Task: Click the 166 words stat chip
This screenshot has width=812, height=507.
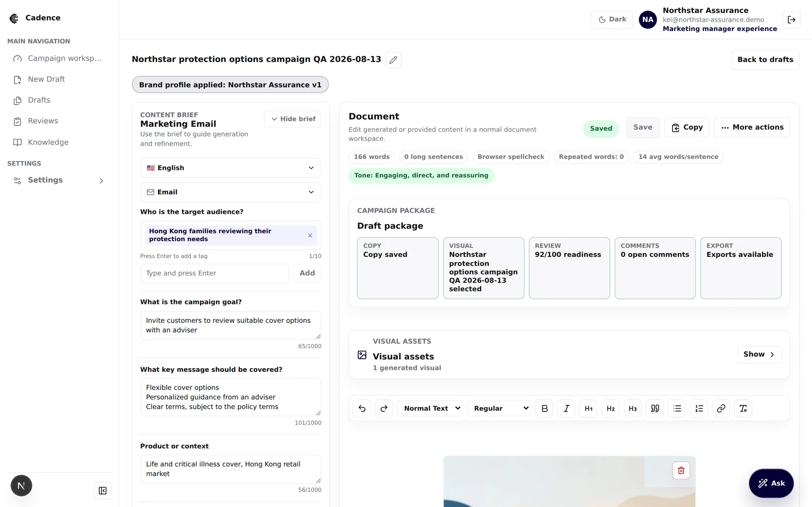Action: pos(372,157)
